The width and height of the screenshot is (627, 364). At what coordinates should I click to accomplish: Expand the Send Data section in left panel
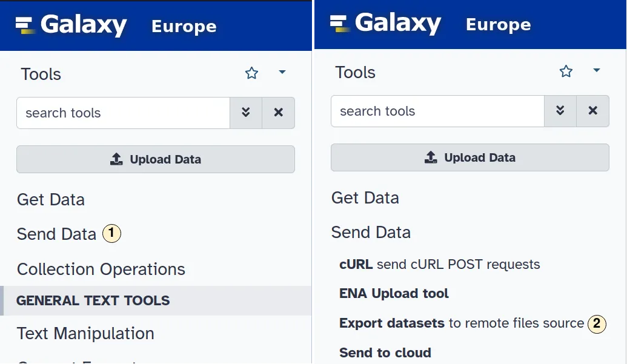(56, 234)
